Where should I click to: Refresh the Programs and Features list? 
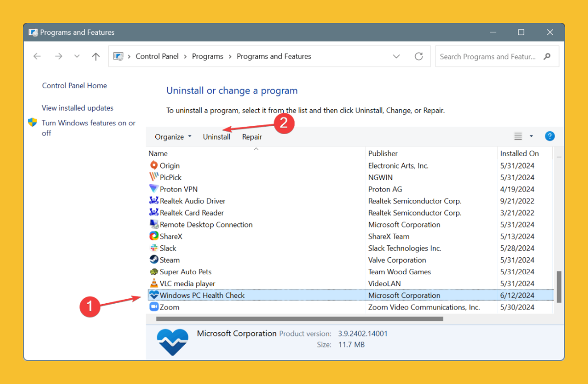point(418,56)
